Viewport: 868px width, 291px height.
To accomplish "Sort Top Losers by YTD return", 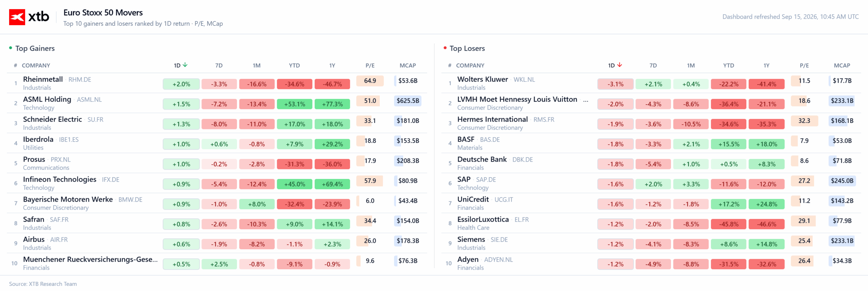I will pyautogui.click(x=729, y=66).
